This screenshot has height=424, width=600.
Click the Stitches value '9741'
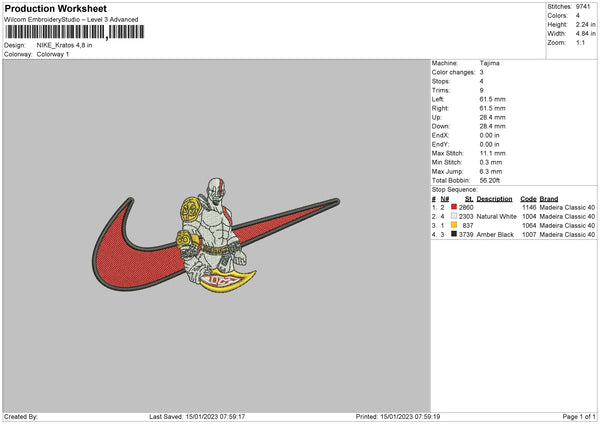click(x=583, y=7)
